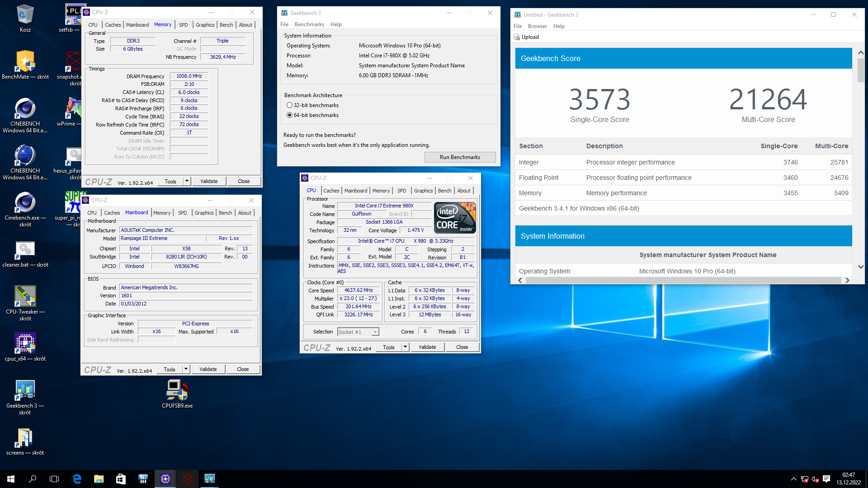The width and height of the screenshot is (868, 488).
Task: Open the Browser menu in Geekbench results
Action: [537, 26]
